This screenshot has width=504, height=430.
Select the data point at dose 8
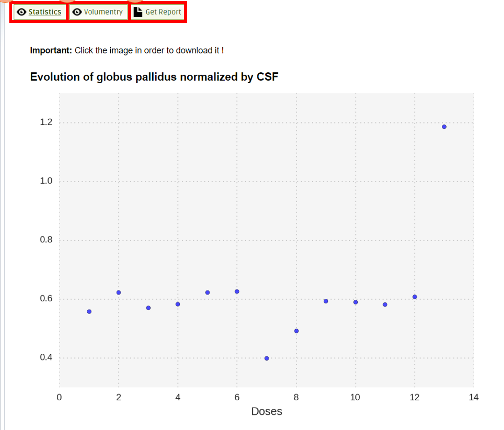(x=296, y=331)
